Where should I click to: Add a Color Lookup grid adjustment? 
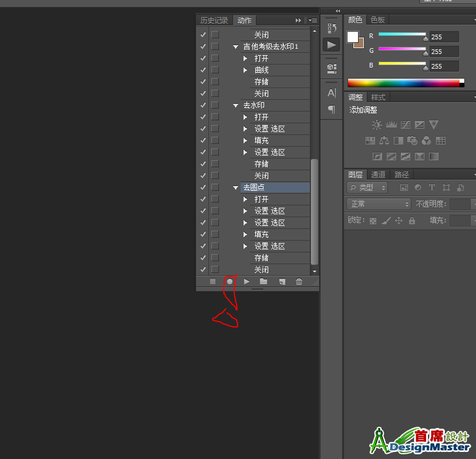click(x=440, y=140)
